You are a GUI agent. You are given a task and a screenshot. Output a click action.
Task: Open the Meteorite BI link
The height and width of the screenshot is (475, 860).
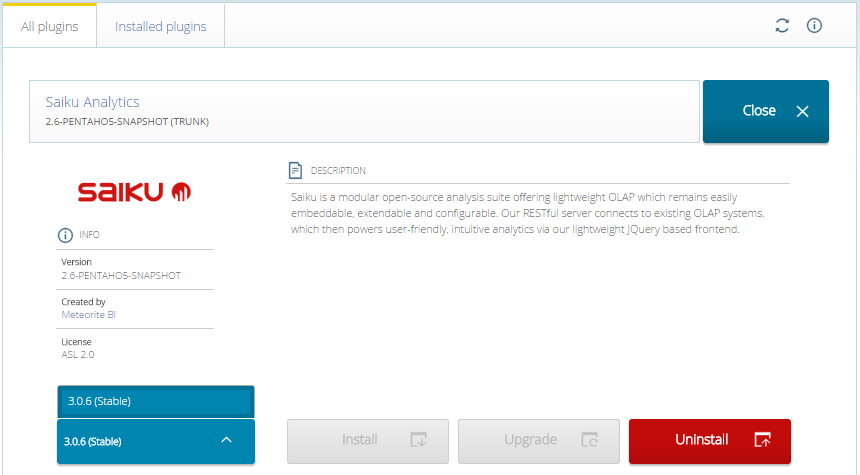point(88,315)
